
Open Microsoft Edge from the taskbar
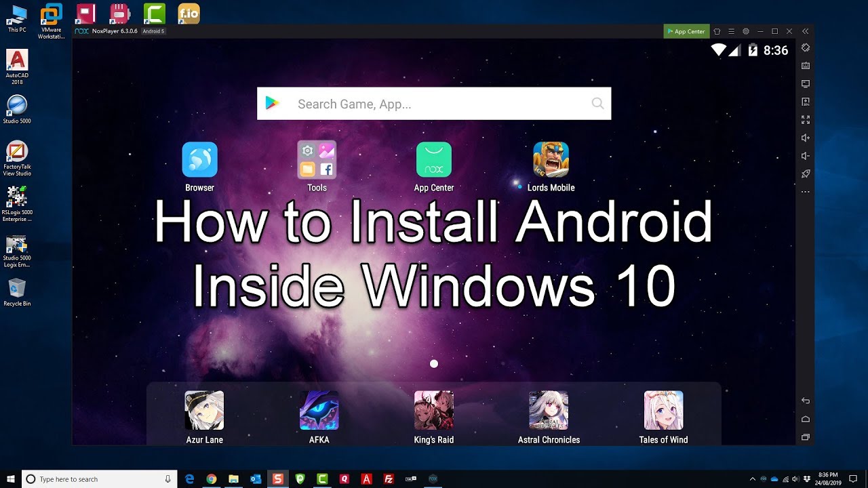click(190, 479)
